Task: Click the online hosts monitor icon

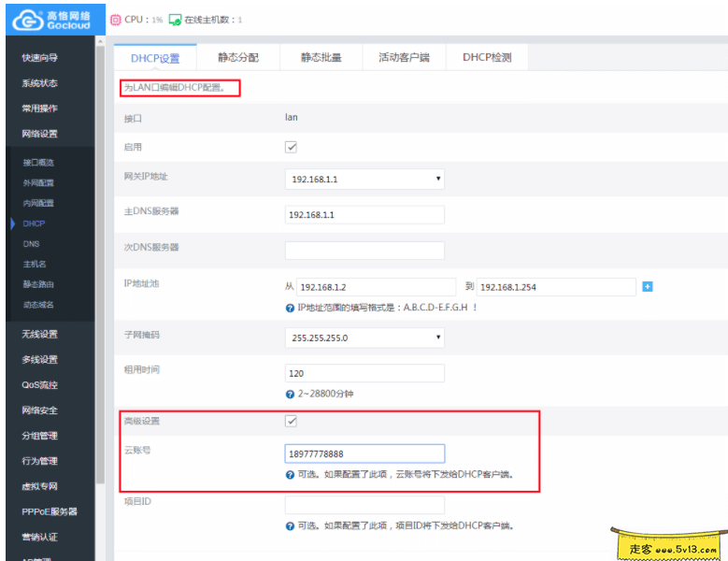Action: 175,20
